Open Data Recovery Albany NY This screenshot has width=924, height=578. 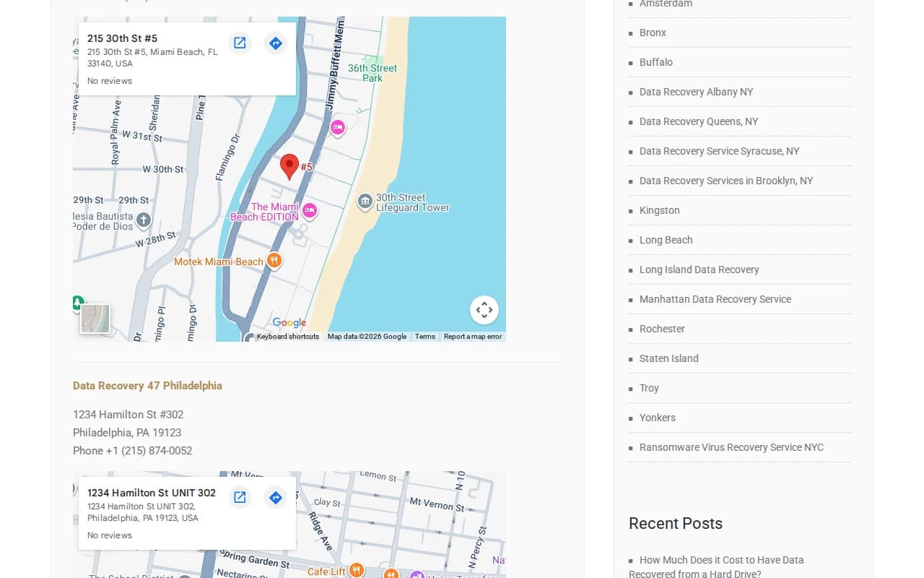point(696,92)
